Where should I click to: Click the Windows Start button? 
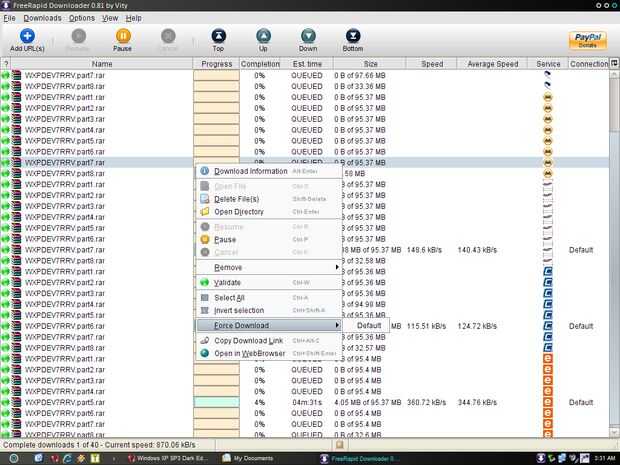point(13,458)
